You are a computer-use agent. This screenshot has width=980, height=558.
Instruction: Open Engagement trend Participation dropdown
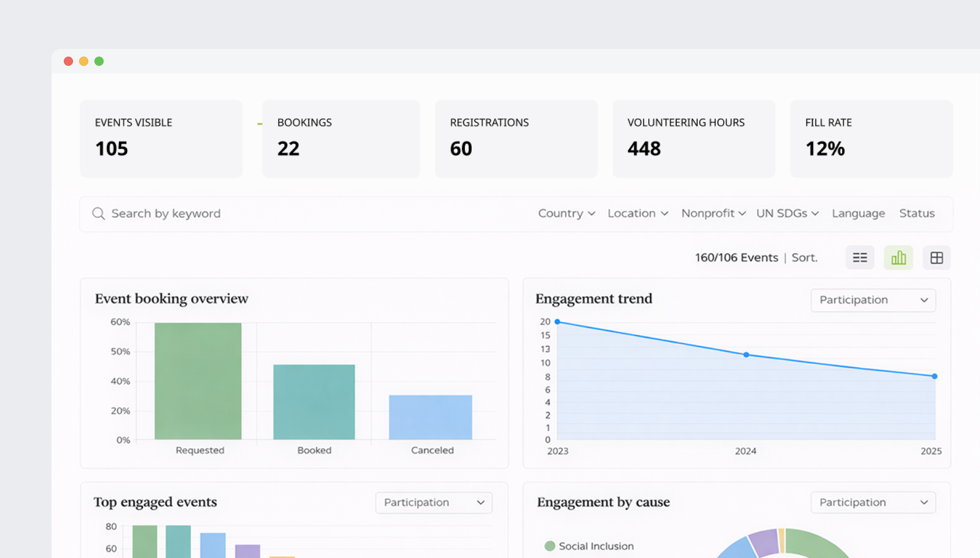tap(873, 300)
